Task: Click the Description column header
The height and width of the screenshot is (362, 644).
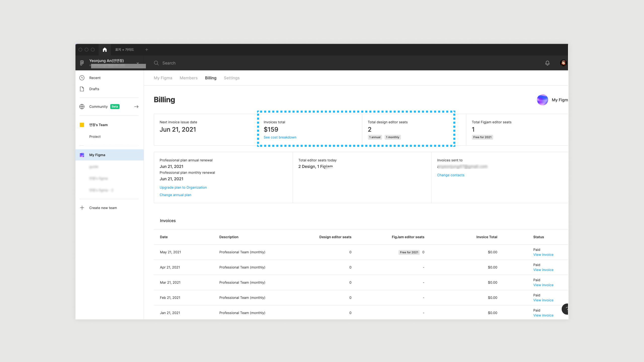Action: [229, 237]
